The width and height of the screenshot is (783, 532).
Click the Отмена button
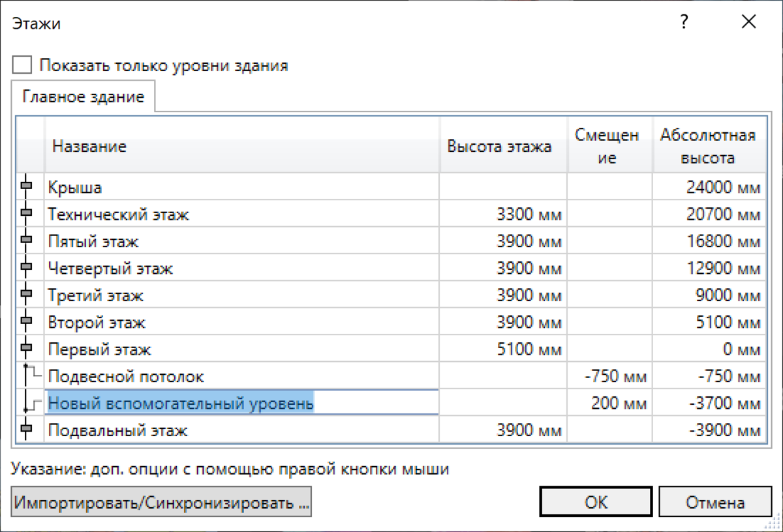pyautogui.click(x=715, y=503)
